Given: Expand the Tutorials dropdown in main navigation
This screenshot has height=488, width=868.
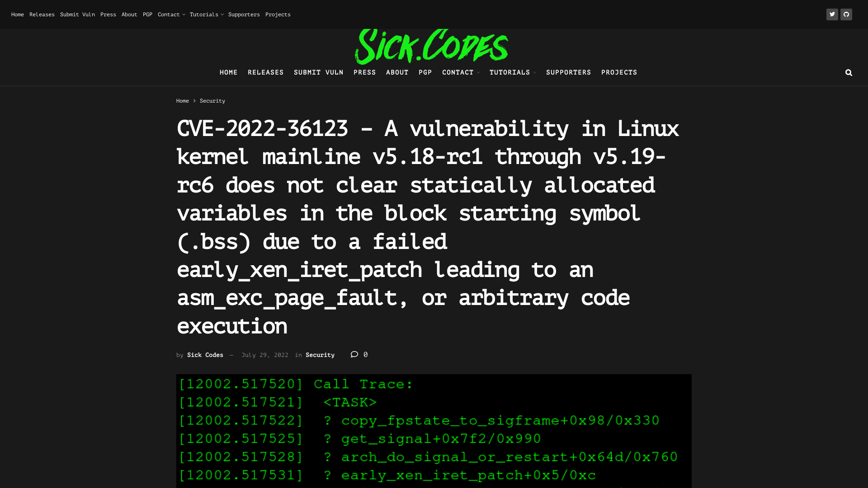Looking at the screenshot, I should pos(512,72).
